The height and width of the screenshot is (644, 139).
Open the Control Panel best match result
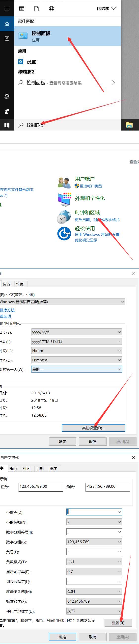[x=67, y=36]
